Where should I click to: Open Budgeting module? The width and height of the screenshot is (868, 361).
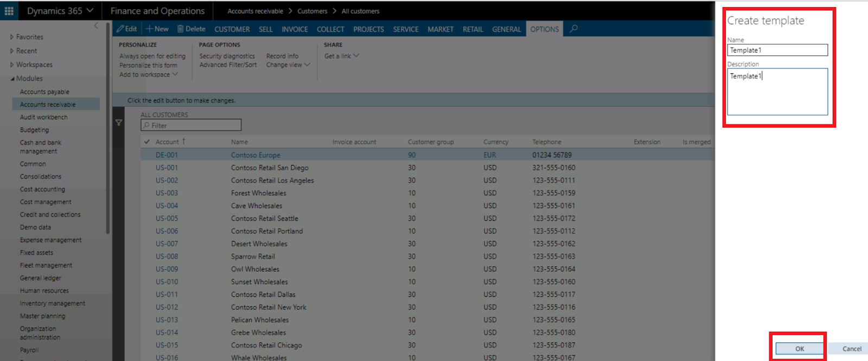[x=34, y=130]
